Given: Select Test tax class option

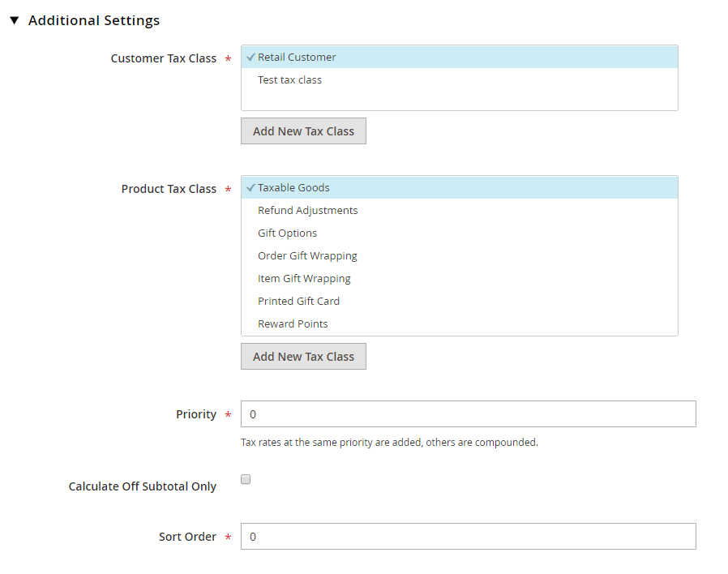Looking at the screenshot, I should click(459, 80).
